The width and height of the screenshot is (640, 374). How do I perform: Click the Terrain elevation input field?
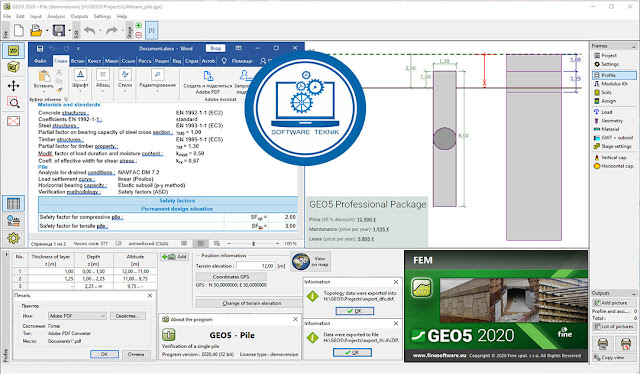pos(256,266)
